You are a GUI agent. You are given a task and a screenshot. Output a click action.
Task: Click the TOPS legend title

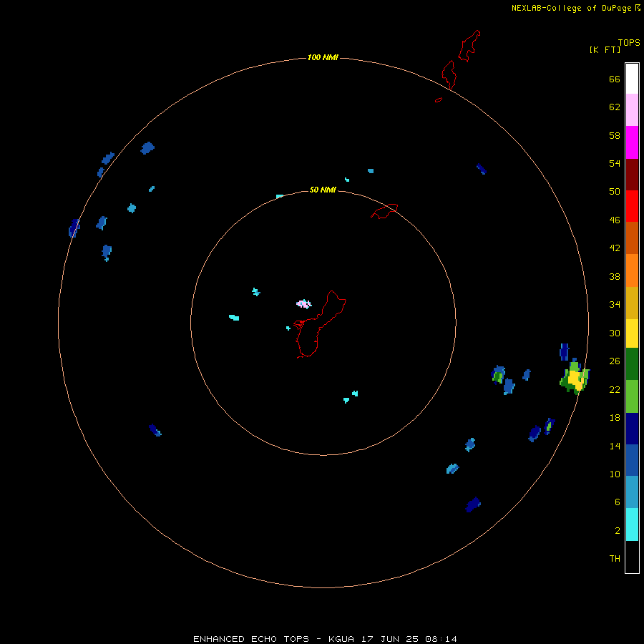tap(629, 42)
